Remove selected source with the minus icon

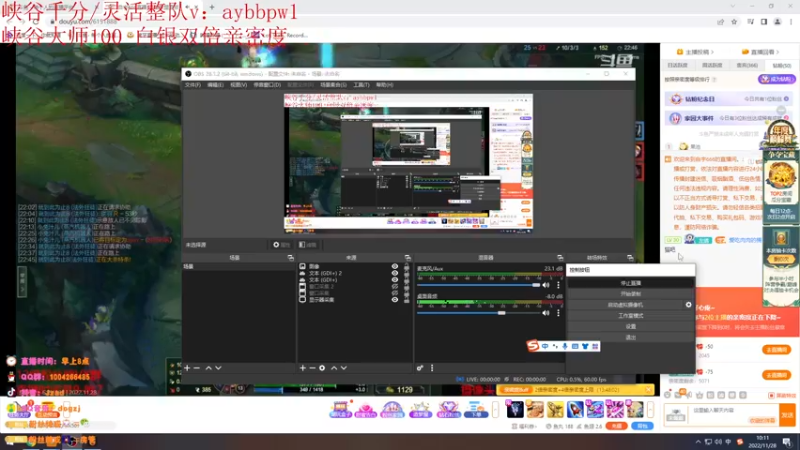point(312,368)
